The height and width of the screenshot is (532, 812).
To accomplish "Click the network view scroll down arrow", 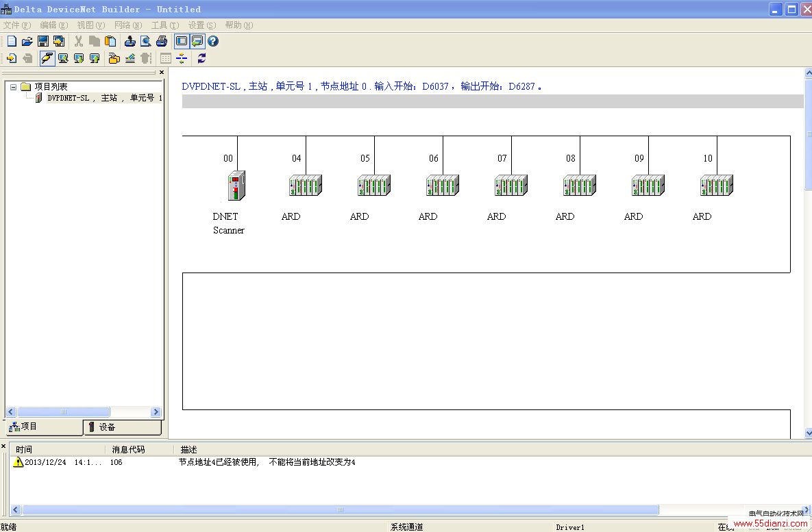I will 809,433.
